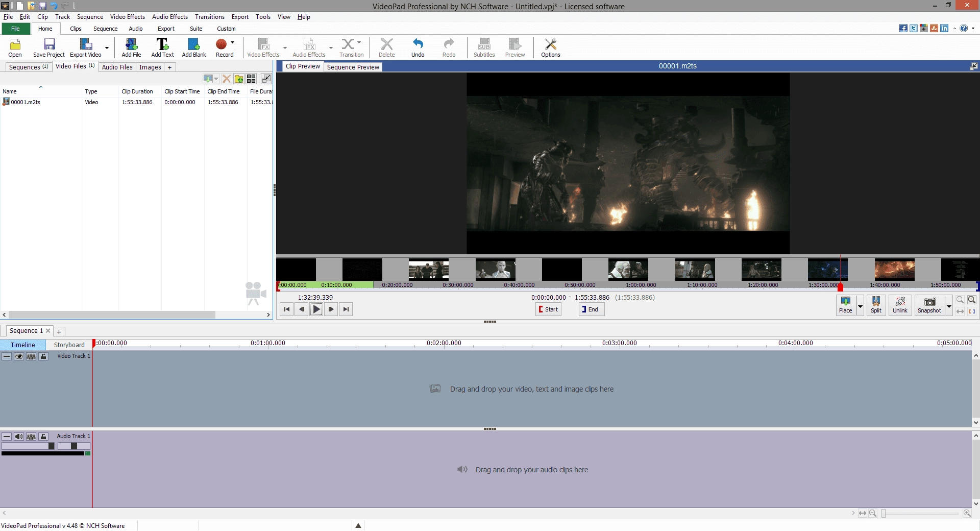Open the Place button dropdown arrow

coord(860,306)
